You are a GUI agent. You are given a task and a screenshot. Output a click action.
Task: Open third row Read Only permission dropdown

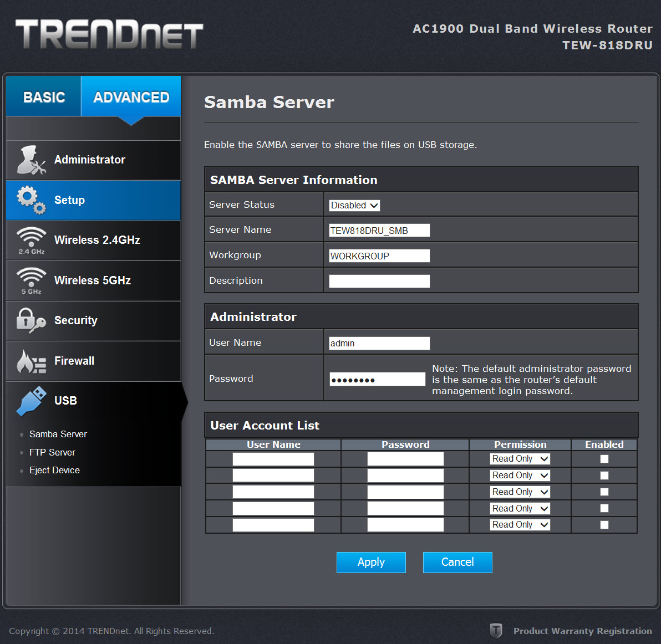point(520,492)
